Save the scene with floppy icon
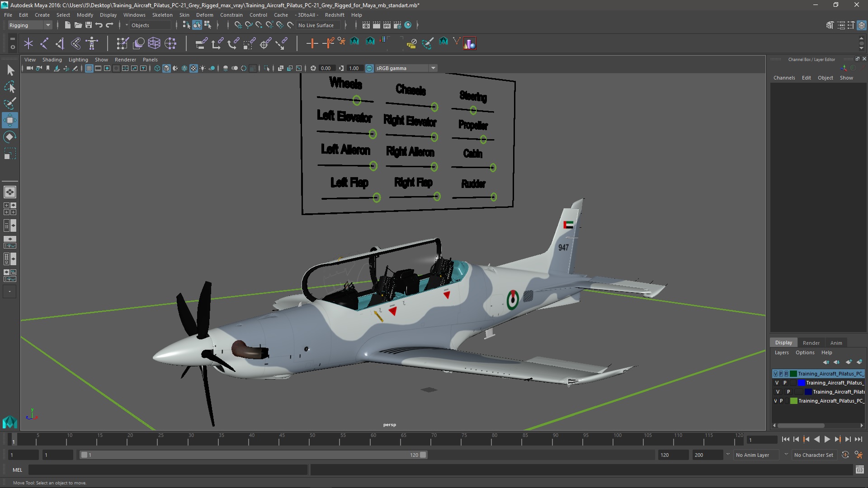This screenshot has height=488, width=868. tap(89, 25)
